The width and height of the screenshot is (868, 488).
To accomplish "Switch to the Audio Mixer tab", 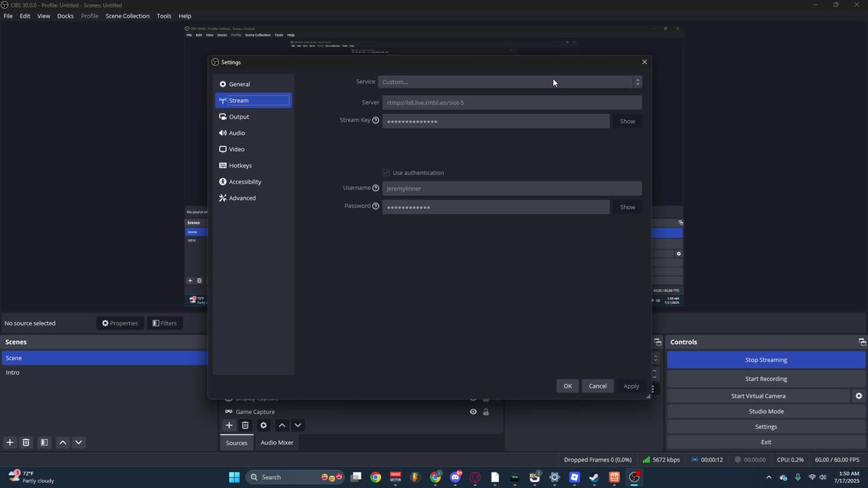I will tap(277, 443).
